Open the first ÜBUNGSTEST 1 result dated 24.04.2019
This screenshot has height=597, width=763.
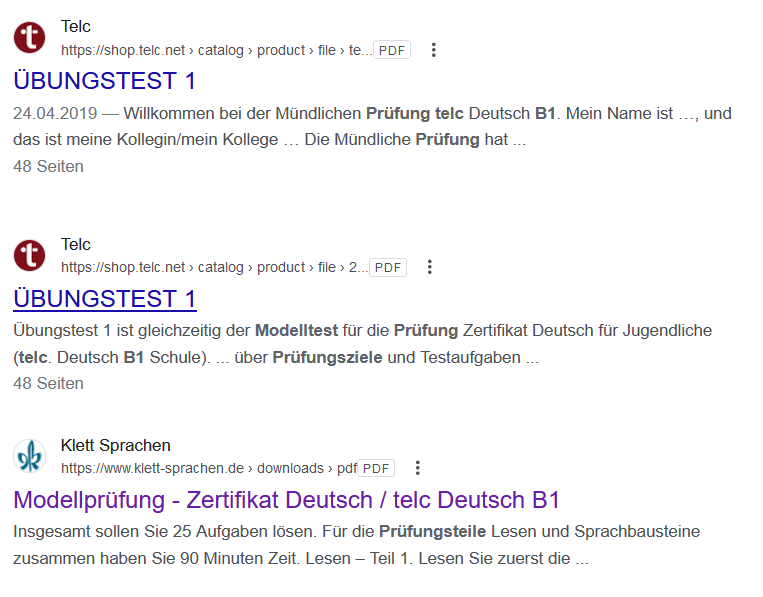click(x=104, y=81)
